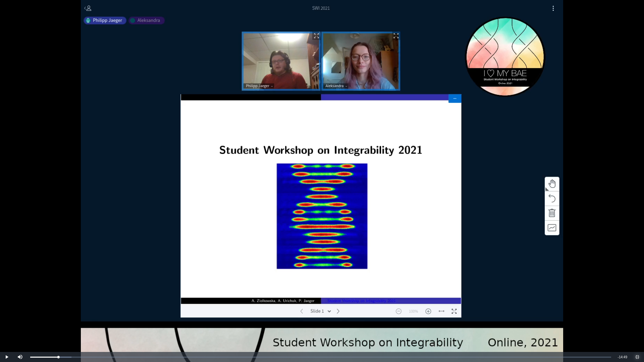The image size is (644, 362).
Task: Toggle the user list panel icon
Action: [88, 8]
